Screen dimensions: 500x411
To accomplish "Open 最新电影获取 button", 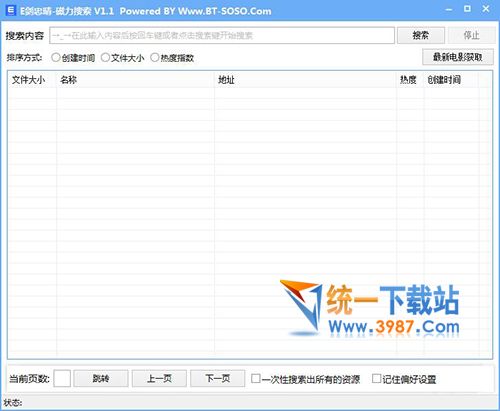I will 458,57.
